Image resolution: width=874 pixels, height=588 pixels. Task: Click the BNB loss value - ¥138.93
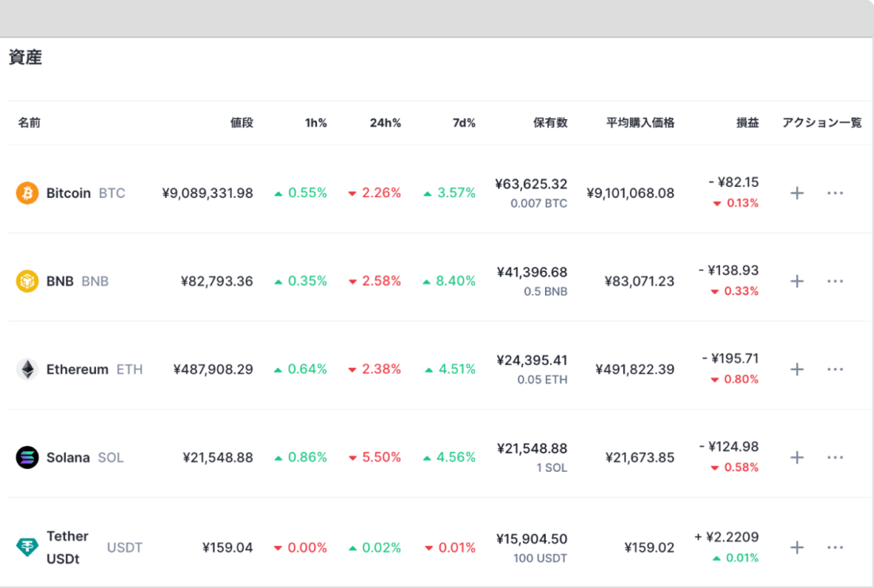click(729, 270)
